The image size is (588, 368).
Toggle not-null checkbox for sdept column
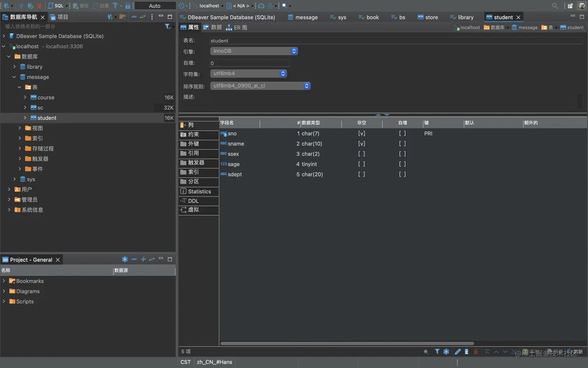[362, 174]
